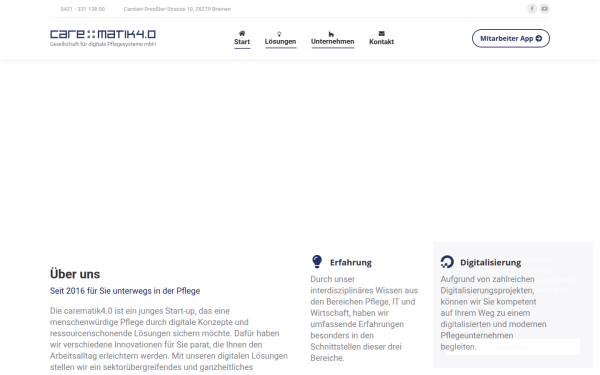Click the Erfahrung heading
Screen dimensions: 600x375
(x=351, y=262)
